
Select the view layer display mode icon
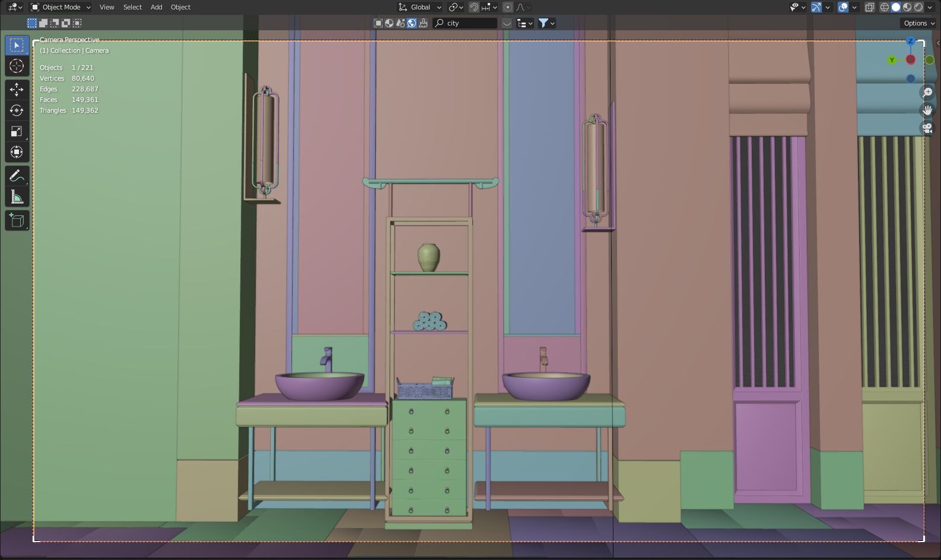pyautogui.click(x=379, y=23)
